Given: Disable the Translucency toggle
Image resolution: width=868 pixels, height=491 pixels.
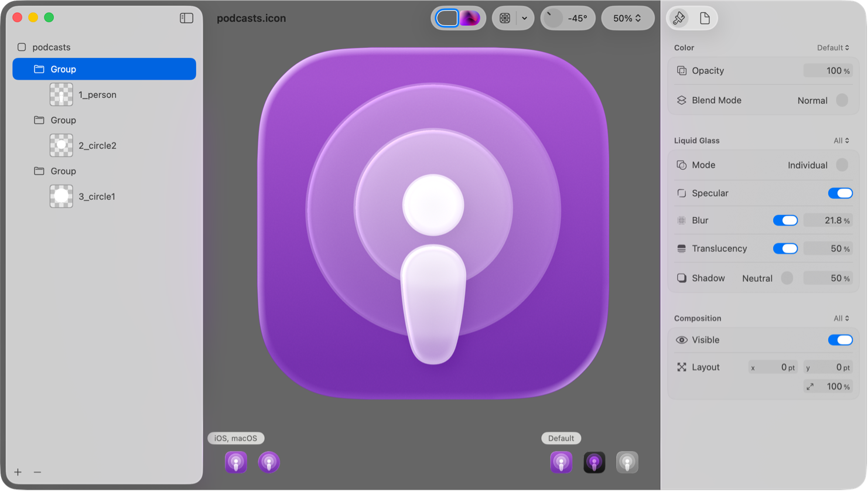Looking at the screenshot, I should tap(785, 248).
